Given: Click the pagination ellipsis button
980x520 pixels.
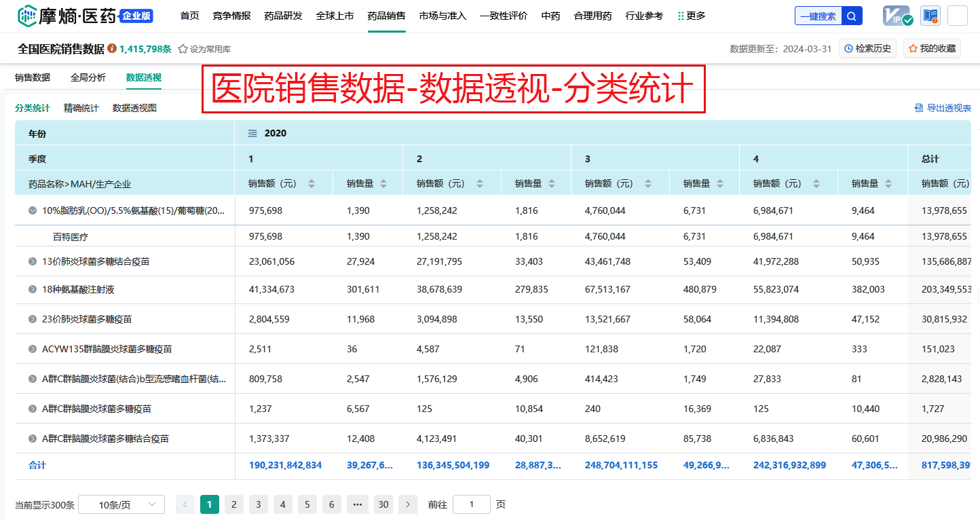Looking at the screenshot, I should click(358, 504).
